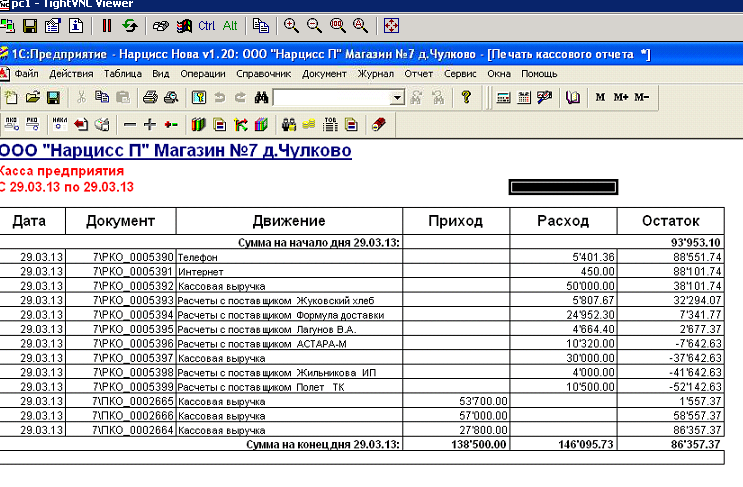Click the PKO cash receipt order icon
This screenshot has width=743, height=487.
(12, 125)
